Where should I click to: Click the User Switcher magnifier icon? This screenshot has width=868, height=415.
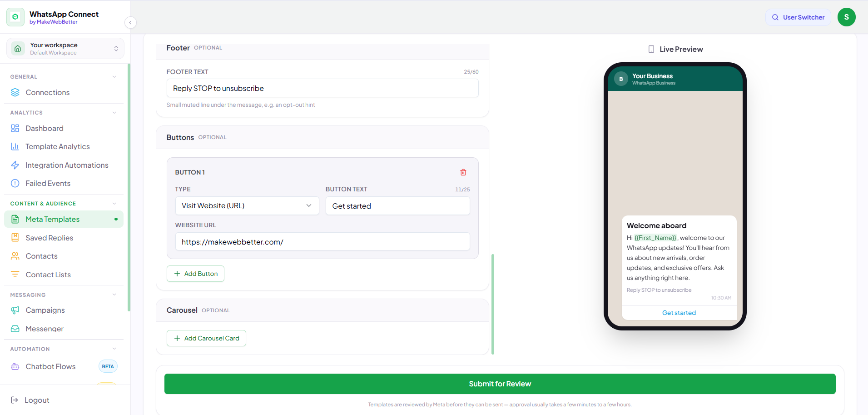click(775, 17)
